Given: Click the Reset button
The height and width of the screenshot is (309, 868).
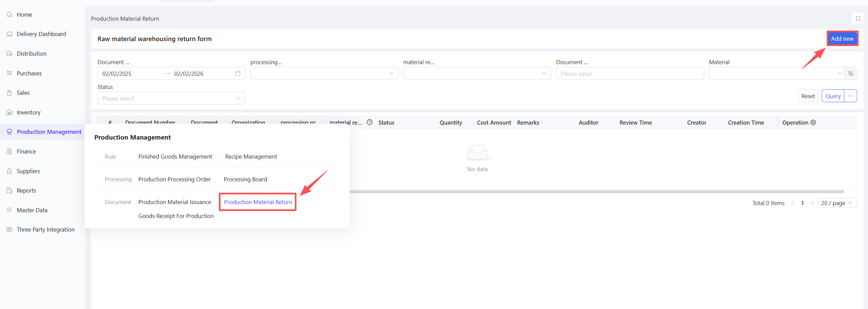Looking at the screenshot, I should click(808, 96).
